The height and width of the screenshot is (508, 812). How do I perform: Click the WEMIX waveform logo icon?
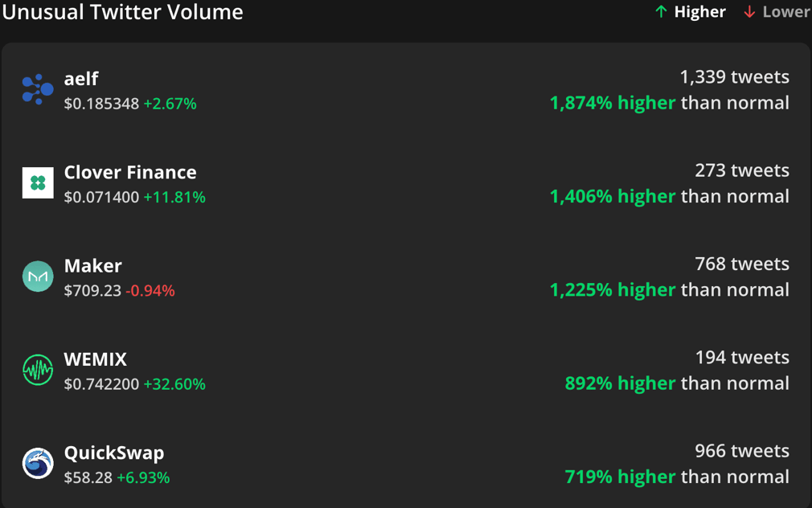(x=38, y=370)
